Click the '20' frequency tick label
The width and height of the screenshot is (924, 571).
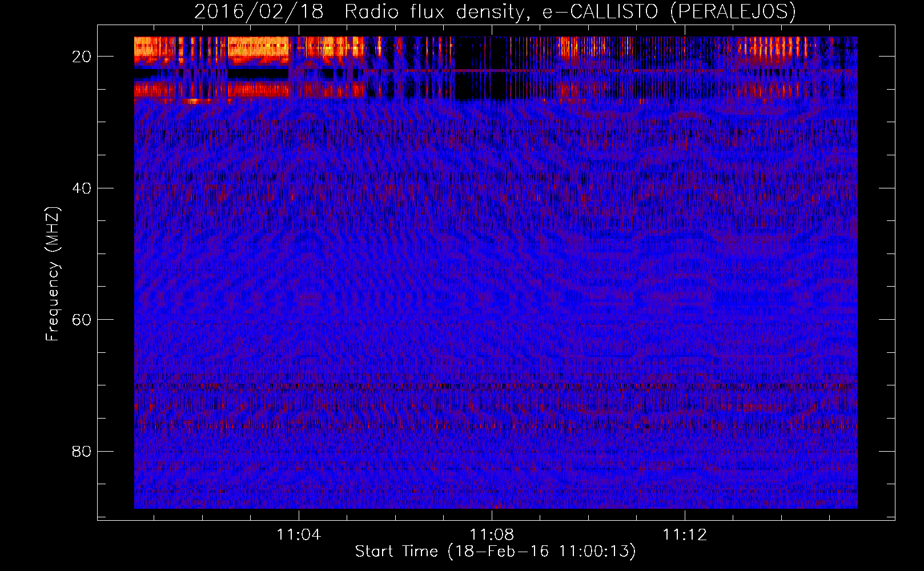pyautogui.click(x=82, y=57)
